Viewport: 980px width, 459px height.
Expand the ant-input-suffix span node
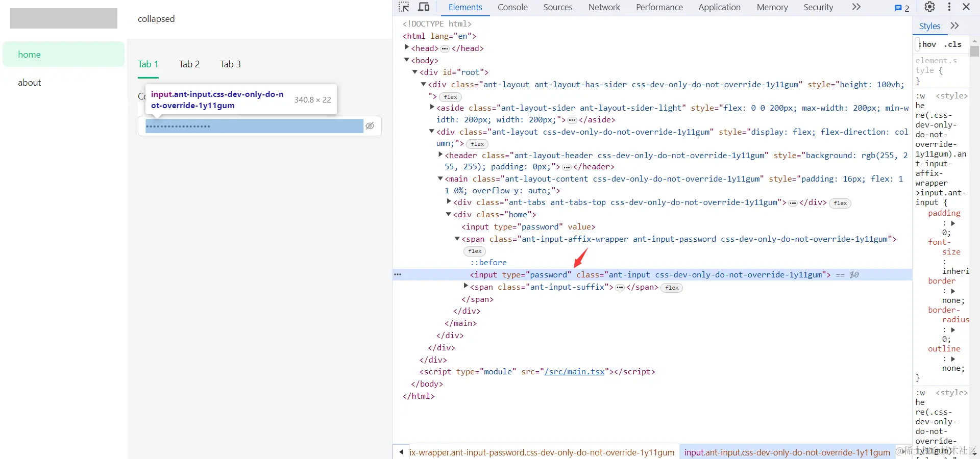[465, 286]
